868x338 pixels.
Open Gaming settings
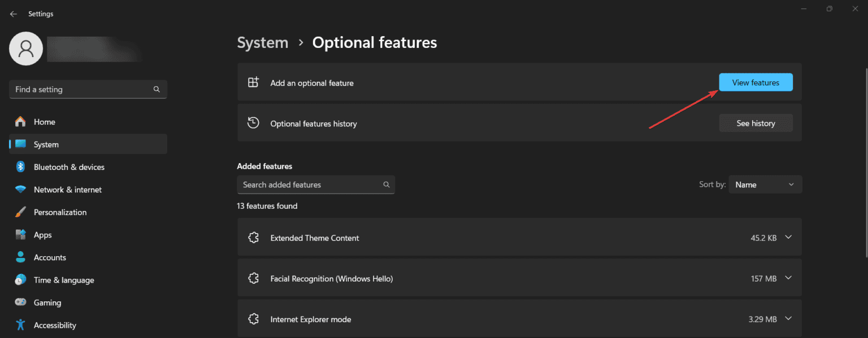(88, 302)
